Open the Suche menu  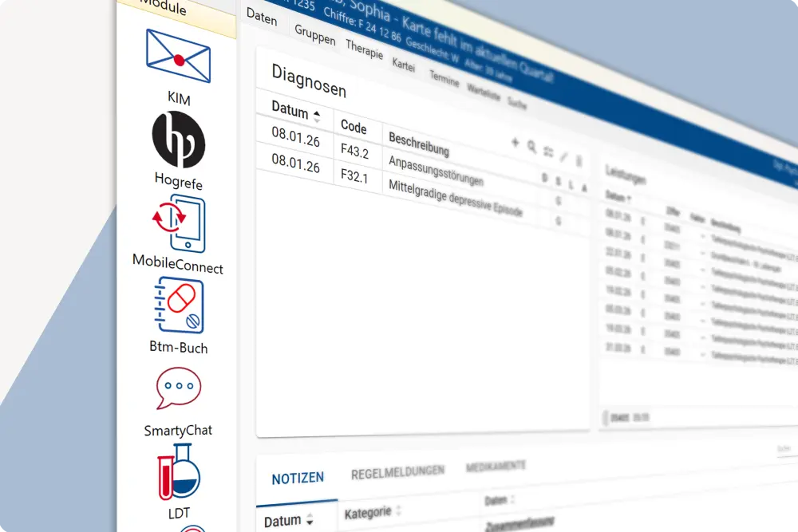click(517, 103)
